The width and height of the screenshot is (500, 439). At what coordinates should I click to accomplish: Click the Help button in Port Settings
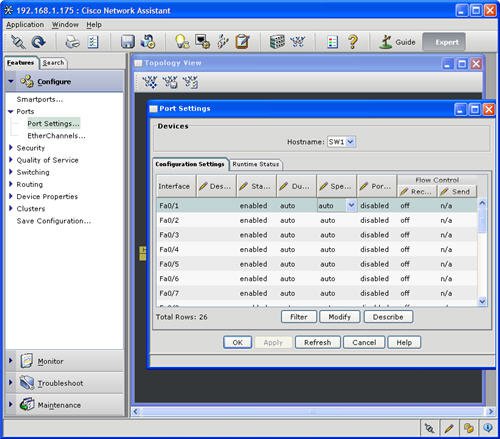pyautogui.click(x=404, y=342)
